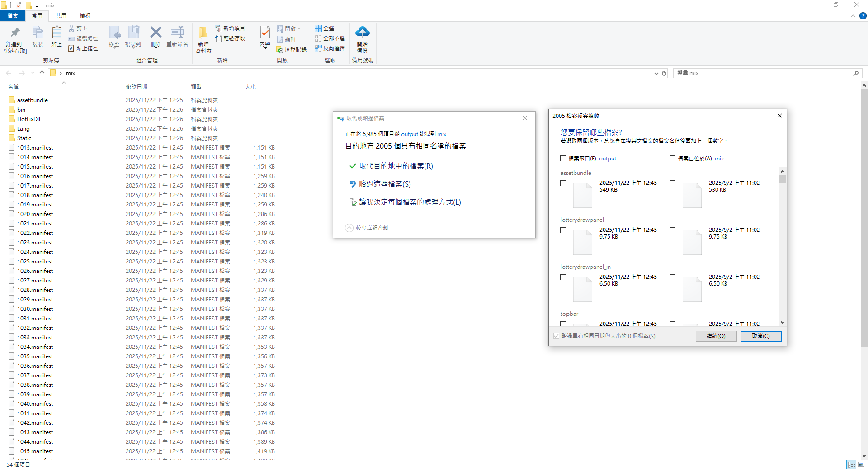The width and height of the screenshot is (868, 469).
Task: Choose 'Replace files in destination' option
Action: click(x=396, y=166)
